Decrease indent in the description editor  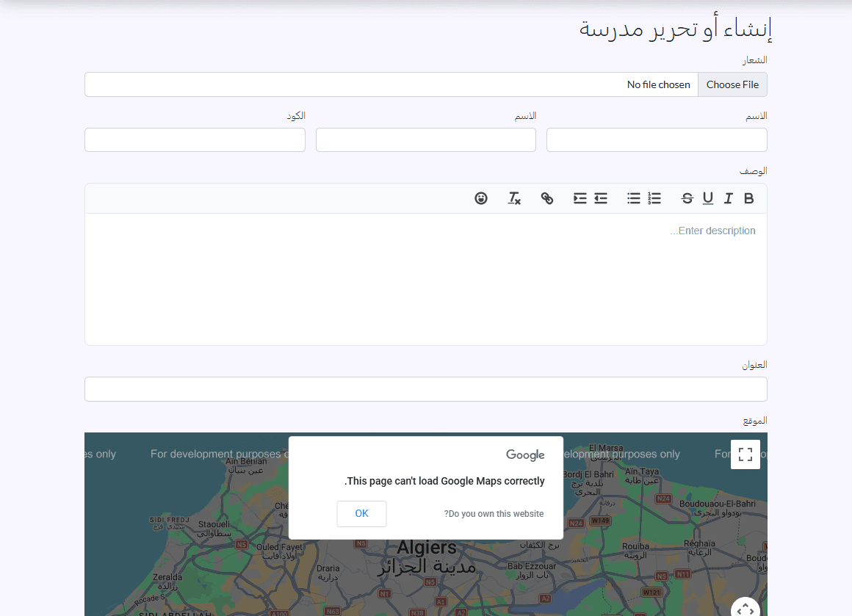coord(600,198)
